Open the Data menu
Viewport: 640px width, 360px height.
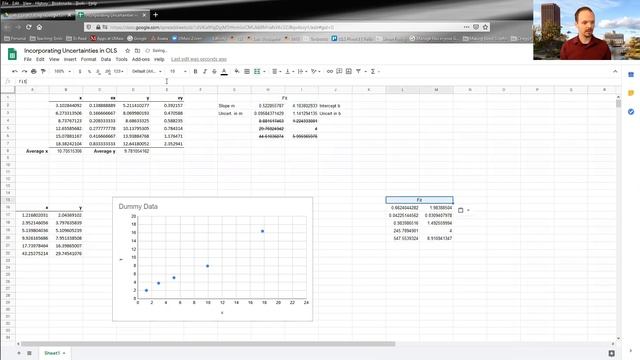[106, 59]
